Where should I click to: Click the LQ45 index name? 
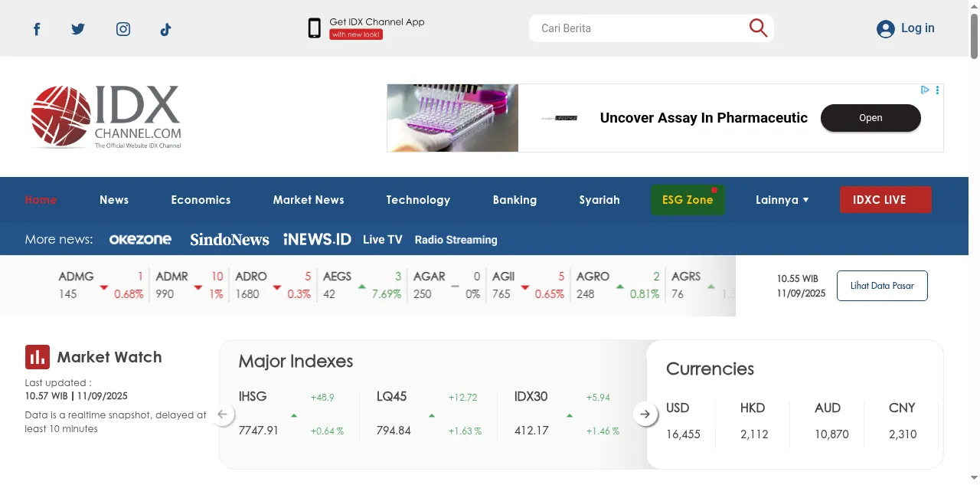[391, 397]
